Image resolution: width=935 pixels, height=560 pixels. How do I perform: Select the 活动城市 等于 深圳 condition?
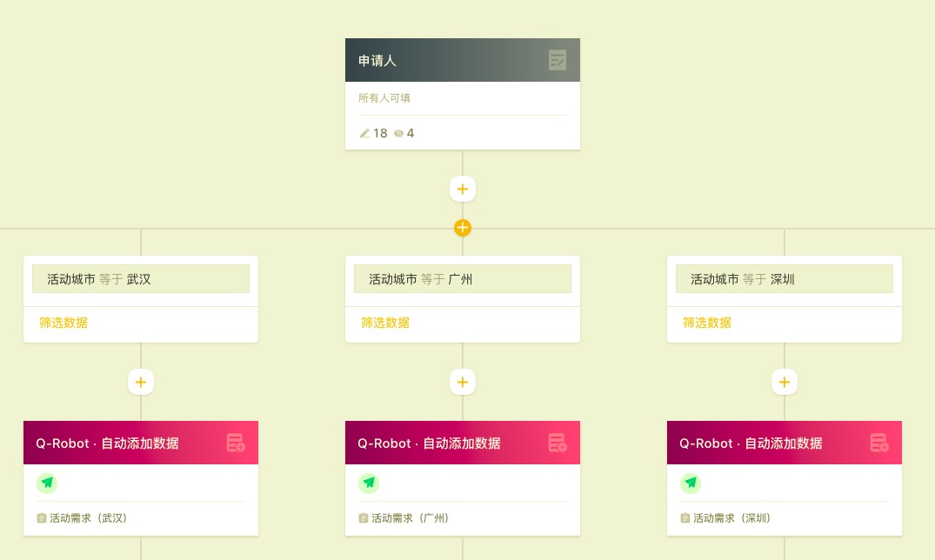coord(785,279)
